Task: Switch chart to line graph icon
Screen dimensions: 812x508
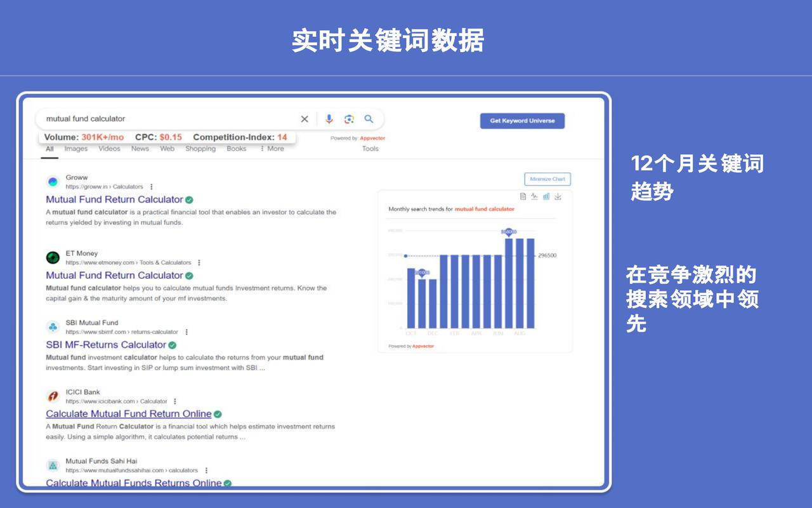Action: [x=534, y=197]
